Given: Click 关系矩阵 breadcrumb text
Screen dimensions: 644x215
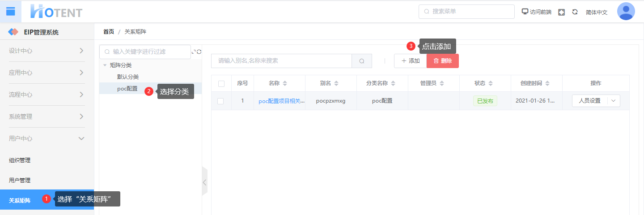Looking at the screenshot, I should coord(136,32).
